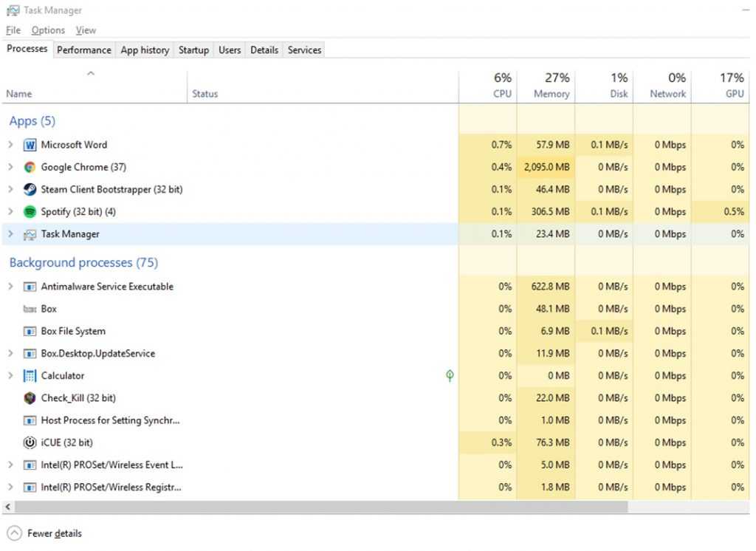Click the Fewer details circle arrow icon

point(15,533)
